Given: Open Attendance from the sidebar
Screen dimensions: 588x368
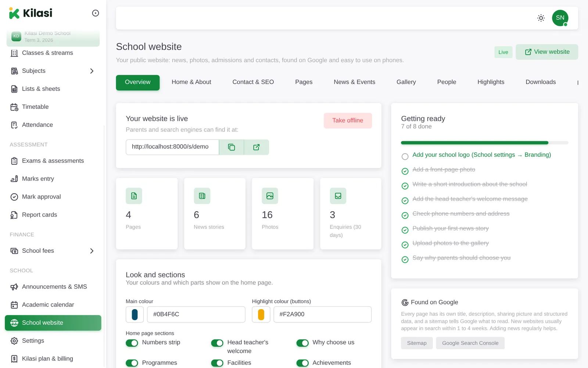Looking at the screenshot, I should coord(53,125).
